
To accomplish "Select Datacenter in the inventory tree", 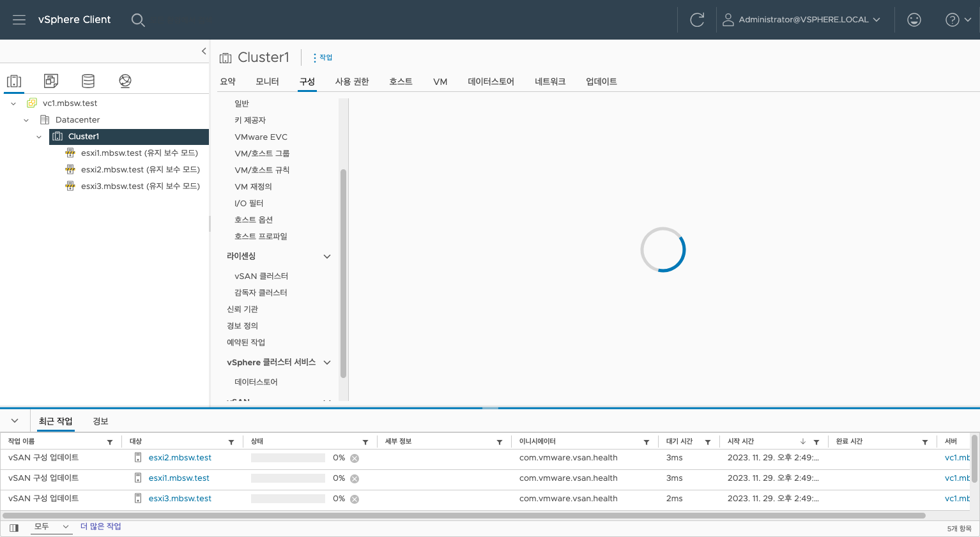I will pos(77,120).
